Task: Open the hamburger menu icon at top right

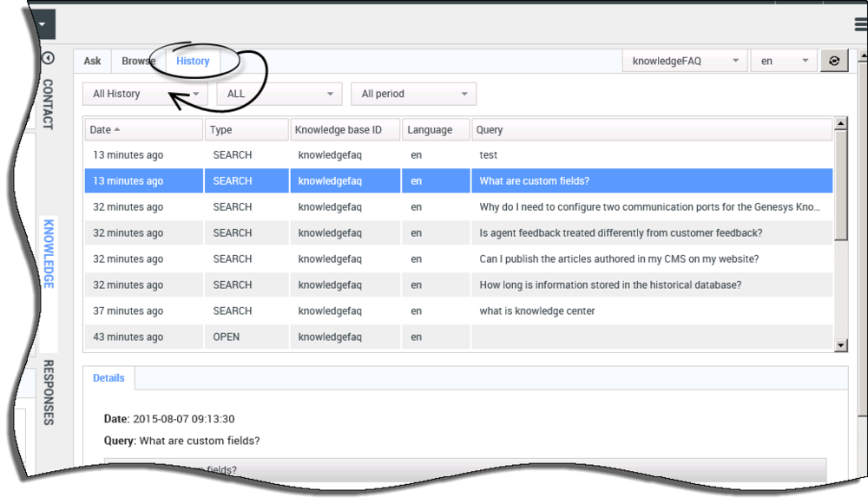Action: click(x=861, y=24)
